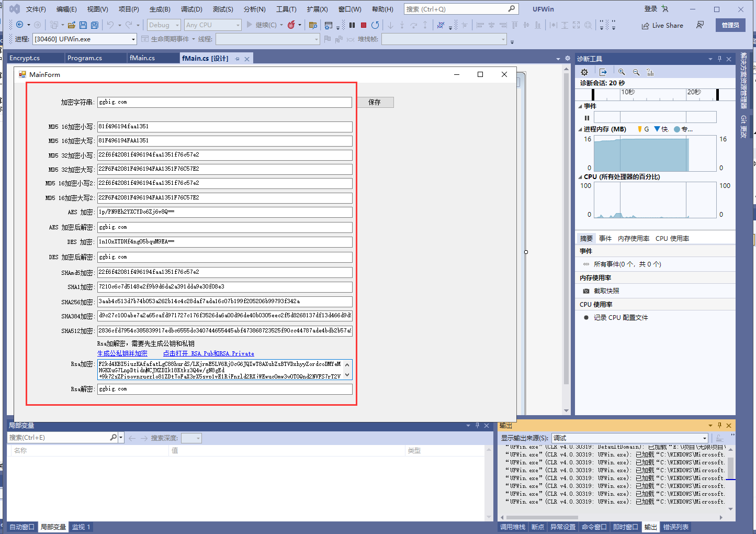
Task: Open diagnostic tools settings gear
Action: (584, 72)
